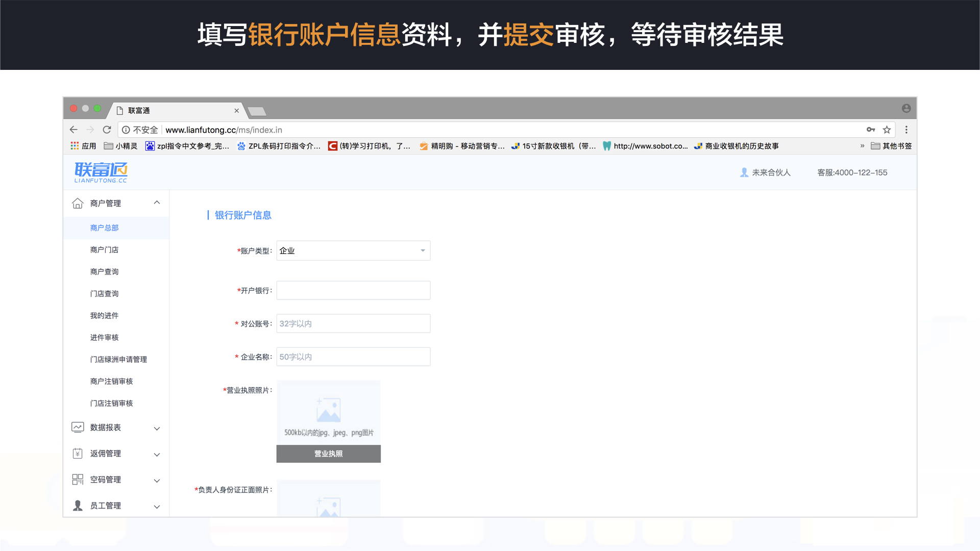The width and height of the screenshot is (980, 551).
Task: Collapse the 商户管理 menu chevron
Action: [x=157, y=203]
